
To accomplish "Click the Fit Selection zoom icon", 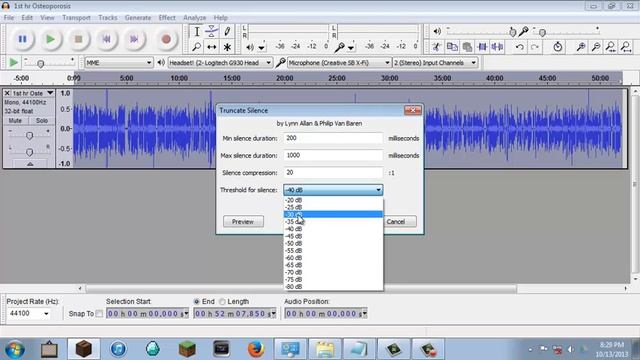I will [x=611, y=47].
